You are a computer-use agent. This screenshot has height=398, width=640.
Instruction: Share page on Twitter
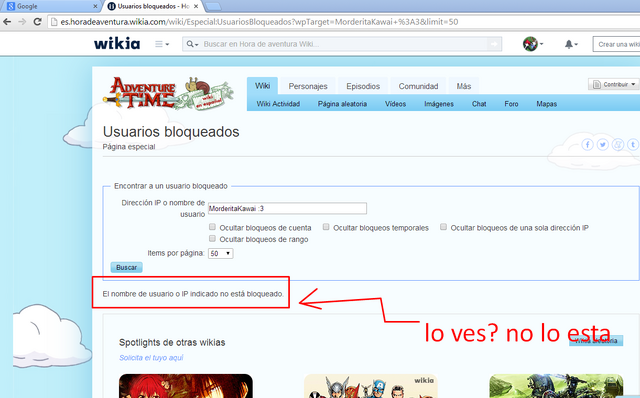point(602,145)
